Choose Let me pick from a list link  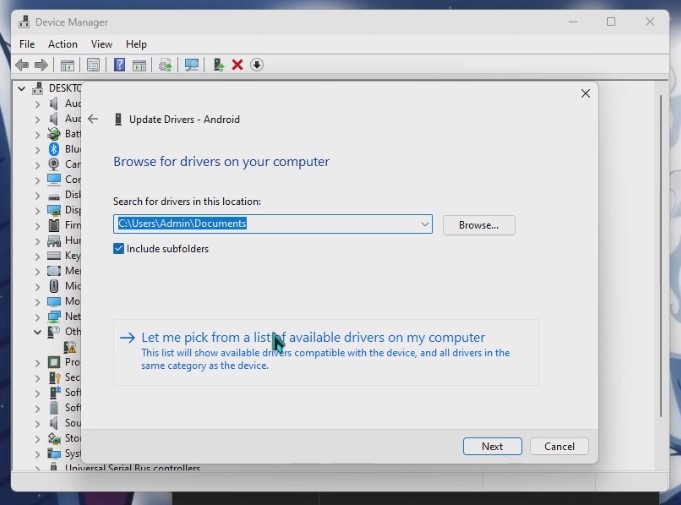pos(313,338)
